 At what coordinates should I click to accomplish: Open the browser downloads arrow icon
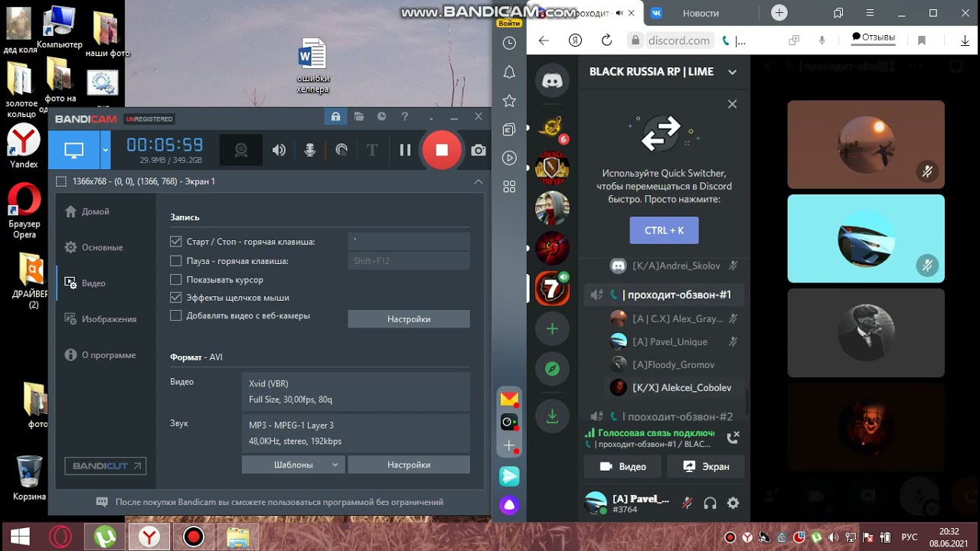click(x=965, y=41)
